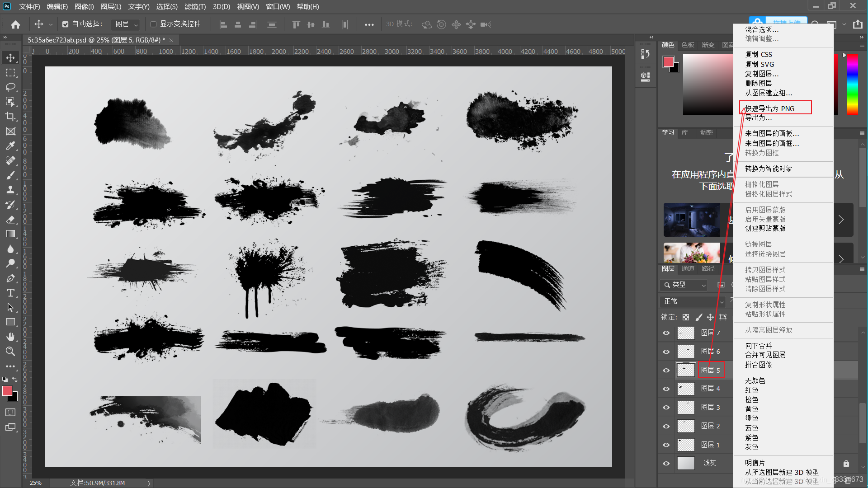Toggle the Auto-Select checkbox
The image size is (868, 488).
coord(66,24)
